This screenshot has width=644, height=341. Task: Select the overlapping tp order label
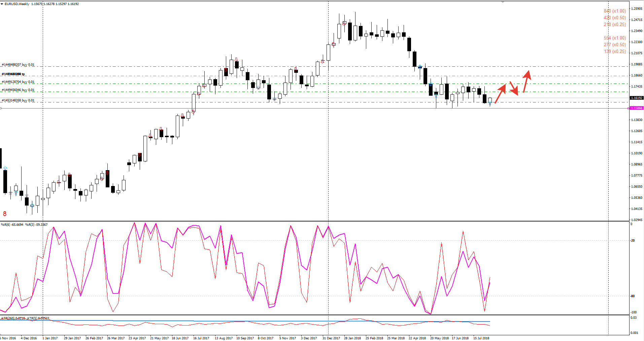coord(13,74)
